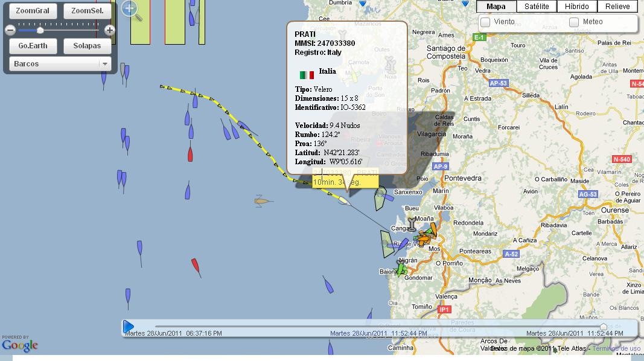Click Pontevedra city label

[462, 178]
